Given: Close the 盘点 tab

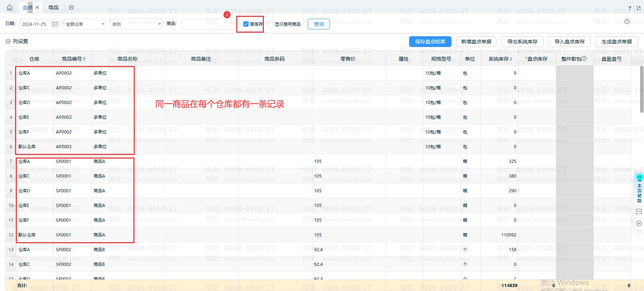Looking at the screenshot, I should [37, 8].
